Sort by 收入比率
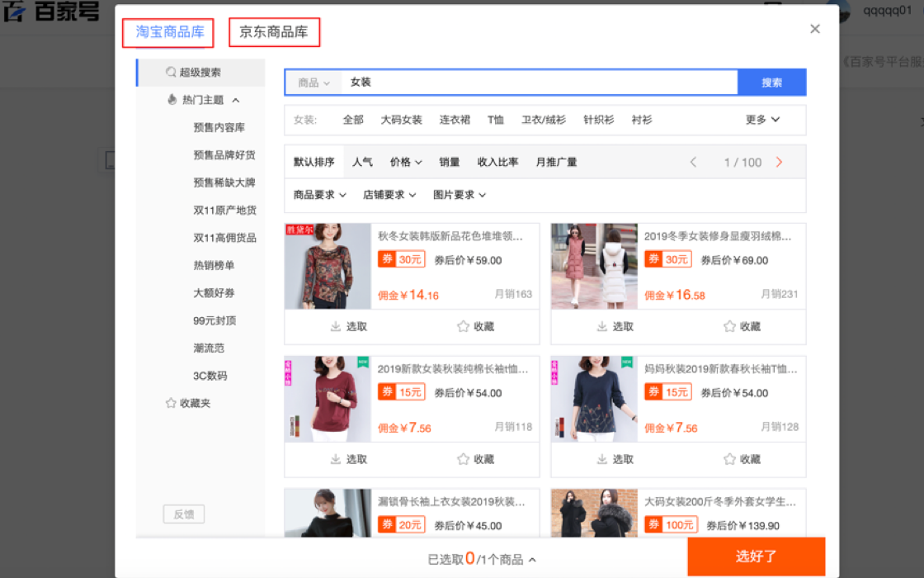This screenshot has width=924, height=578. pos(498,162)
